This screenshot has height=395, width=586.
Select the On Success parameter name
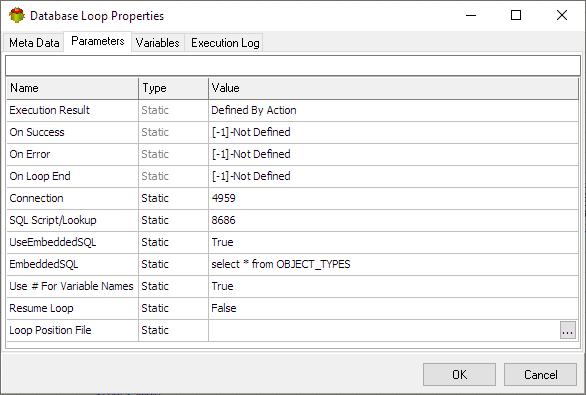tap(37, 132)
